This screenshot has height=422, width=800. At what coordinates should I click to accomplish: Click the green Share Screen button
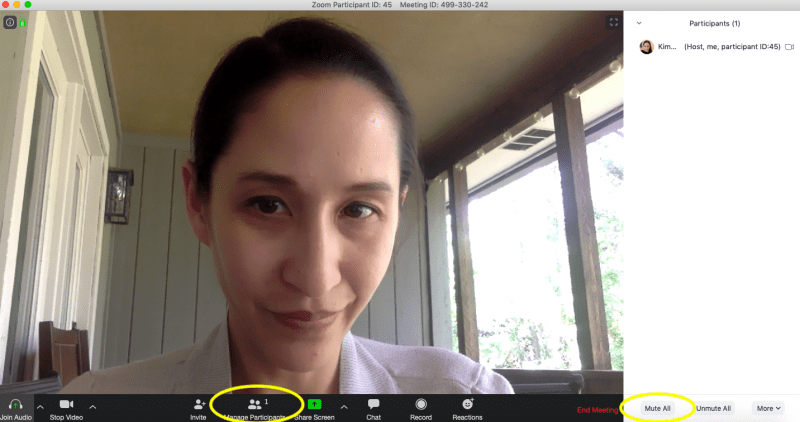tap(314, 404)
